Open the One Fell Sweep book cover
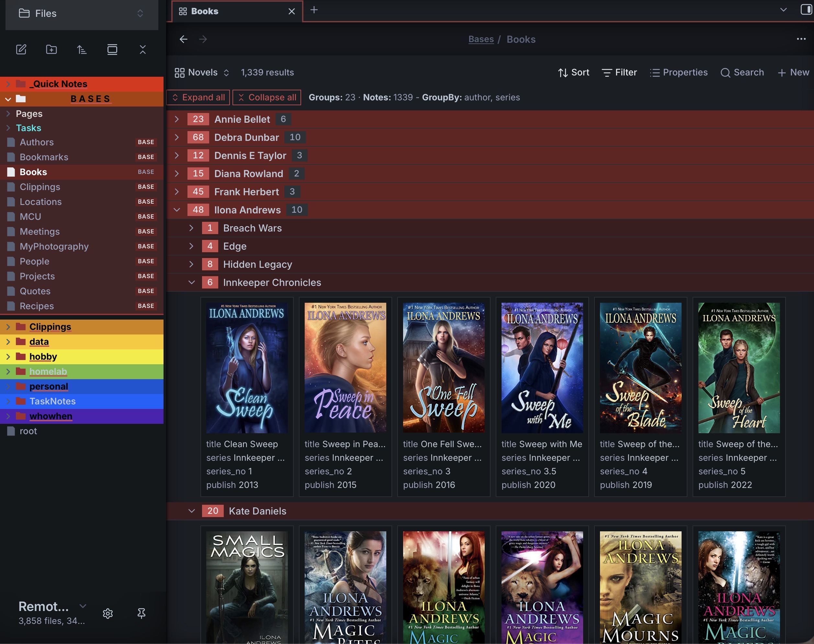Image resolution: width=814 pixels, height=644 pixels. pos(444,367)
